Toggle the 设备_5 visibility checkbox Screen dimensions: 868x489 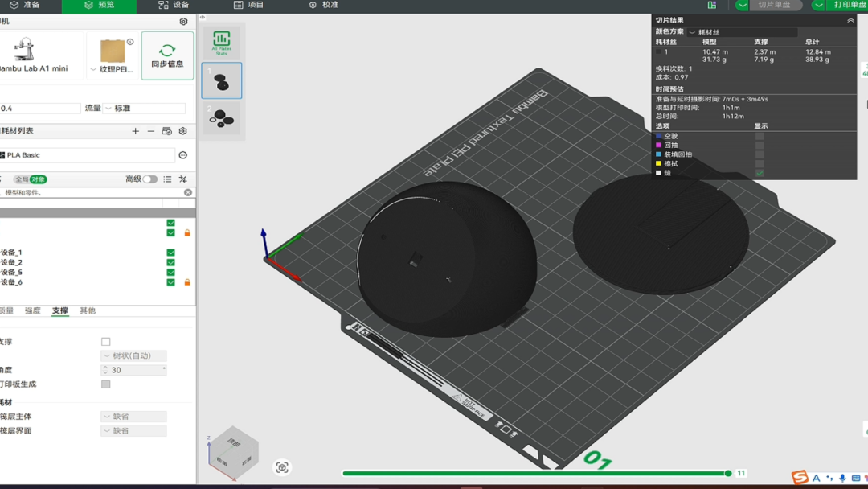coord(170,273)
